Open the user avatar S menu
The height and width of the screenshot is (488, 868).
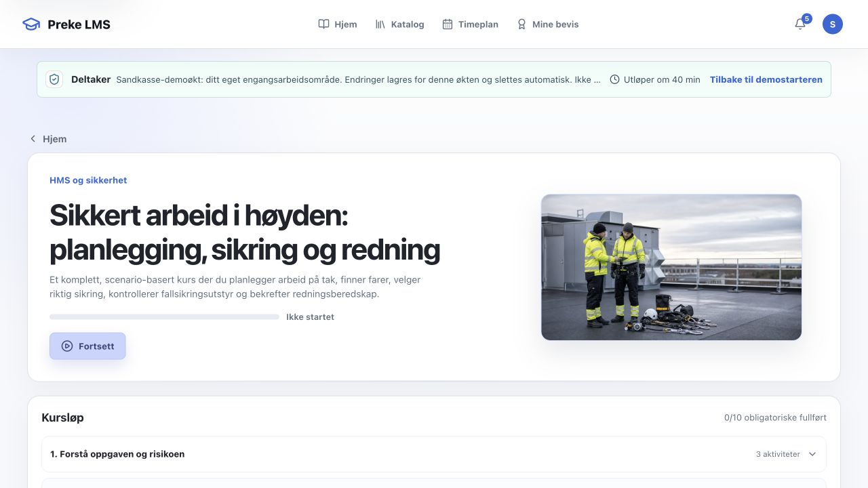[833, 24]
